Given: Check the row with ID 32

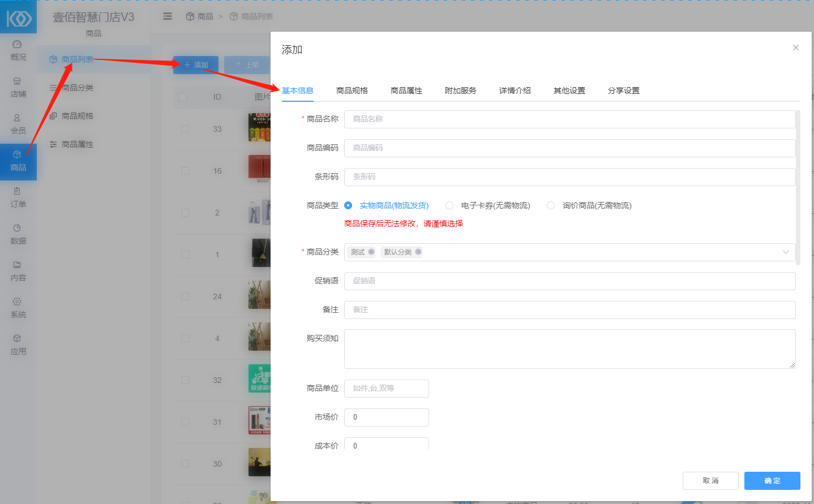Looking at the screenshot, I should (x=185, y=380).
